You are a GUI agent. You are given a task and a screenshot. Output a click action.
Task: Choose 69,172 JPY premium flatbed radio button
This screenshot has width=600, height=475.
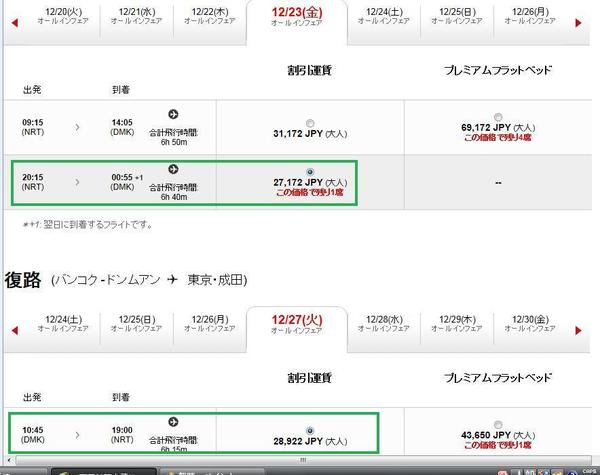(x=498, y=117)
